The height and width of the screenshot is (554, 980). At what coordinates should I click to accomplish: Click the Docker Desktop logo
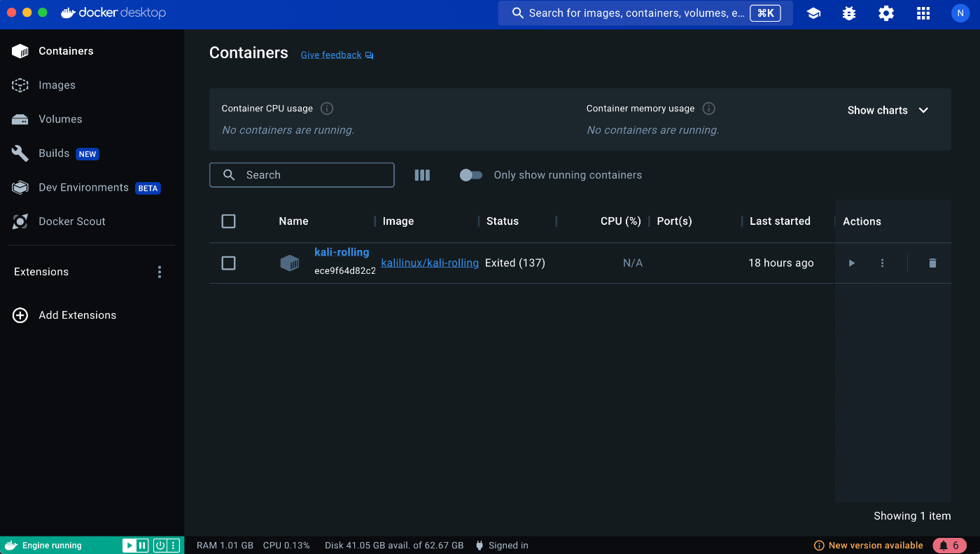click(x=113, y=13)
